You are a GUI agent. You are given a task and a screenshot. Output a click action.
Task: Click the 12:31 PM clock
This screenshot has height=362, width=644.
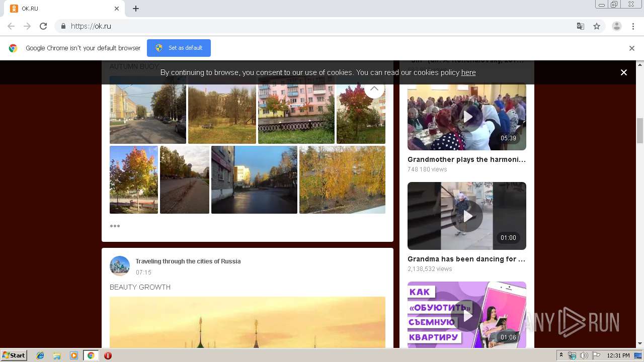pos(618,355)
